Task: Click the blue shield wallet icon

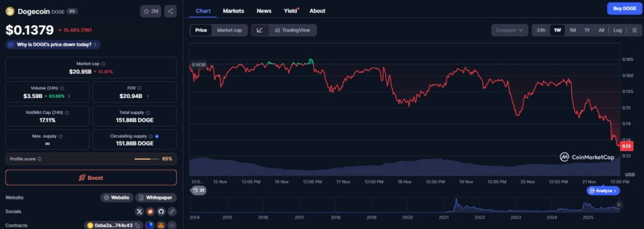Action: pyautogui.click(x=150, y=225)
